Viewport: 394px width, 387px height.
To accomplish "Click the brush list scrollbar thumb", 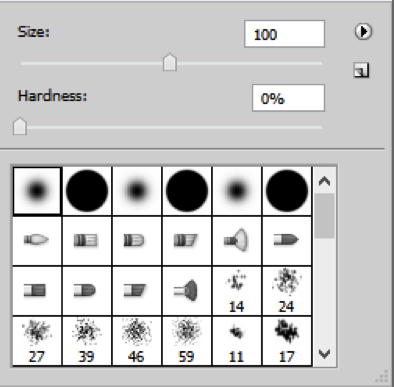I will tap(324, 216).
